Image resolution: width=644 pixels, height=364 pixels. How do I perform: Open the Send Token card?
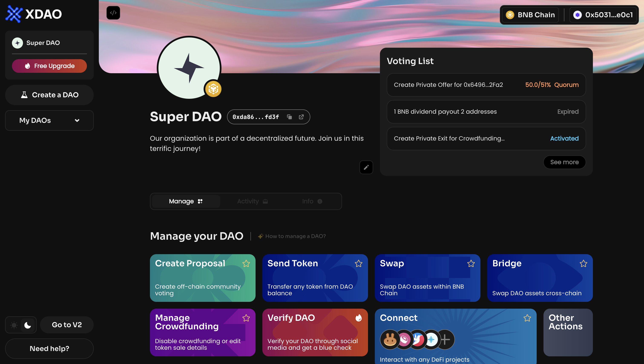click(x=315, y=278)
